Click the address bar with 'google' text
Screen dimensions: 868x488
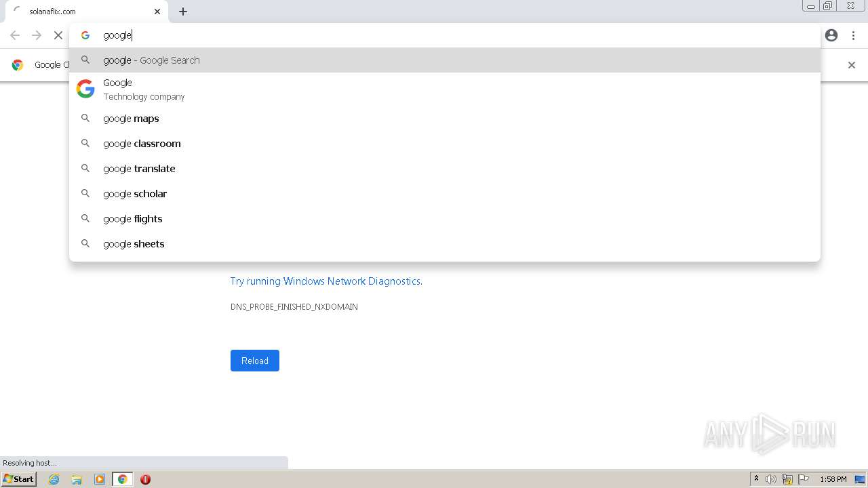445,35
